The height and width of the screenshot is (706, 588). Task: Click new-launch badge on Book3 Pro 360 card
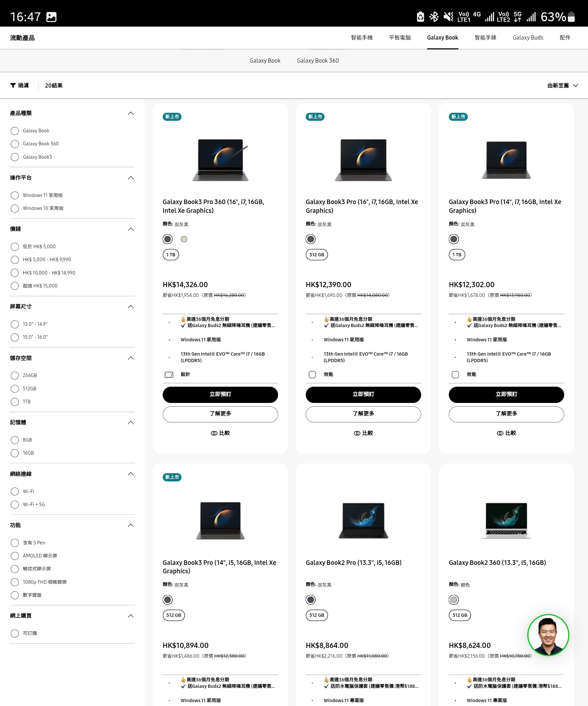172,117
